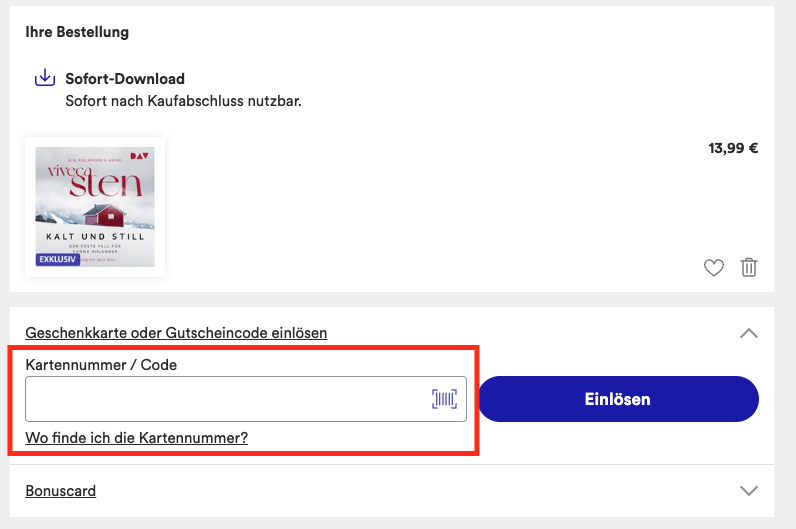The height and width of the screenshot is (529, 796).
Task: Click the Sofort-Download arrow icon
Action: 45,78
